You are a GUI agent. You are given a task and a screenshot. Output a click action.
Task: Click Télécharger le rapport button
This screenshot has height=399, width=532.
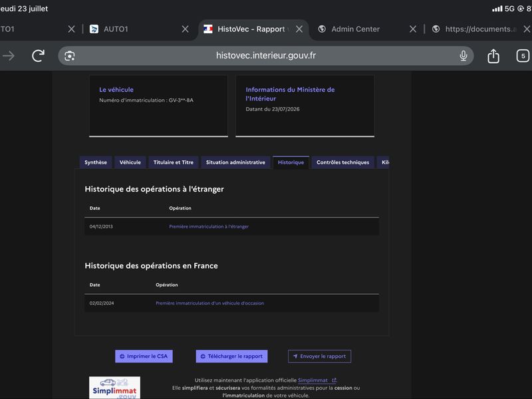pyautogui.click(x=231, y=356)
